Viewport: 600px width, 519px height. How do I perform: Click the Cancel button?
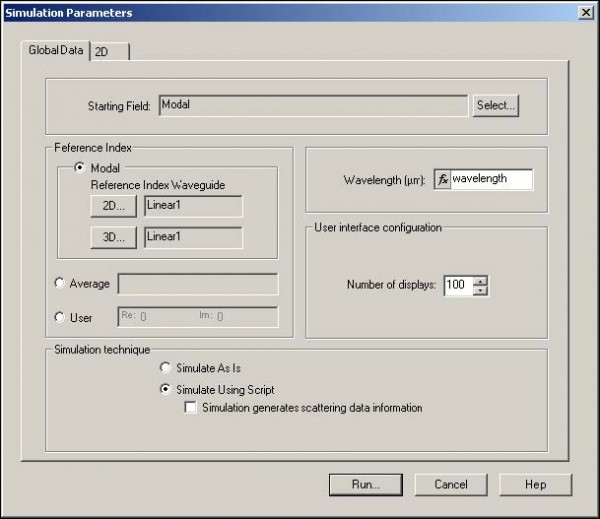(451, 485)
